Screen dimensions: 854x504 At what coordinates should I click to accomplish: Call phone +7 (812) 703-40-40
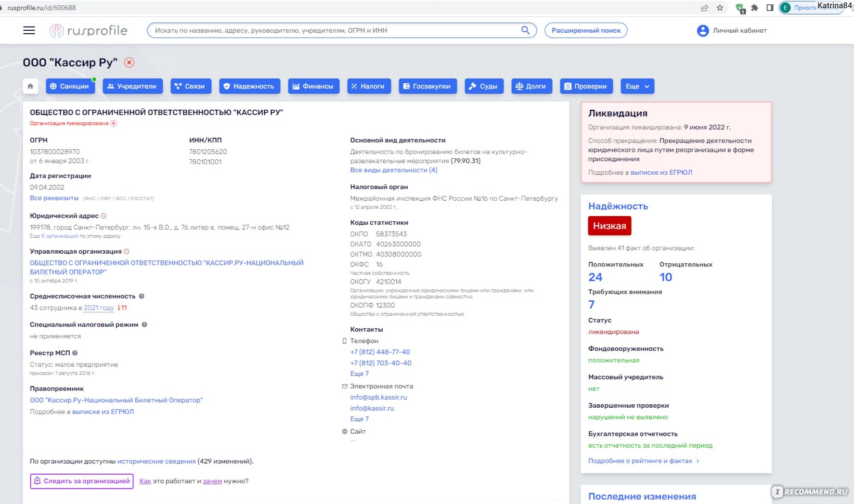pos(381,363)
